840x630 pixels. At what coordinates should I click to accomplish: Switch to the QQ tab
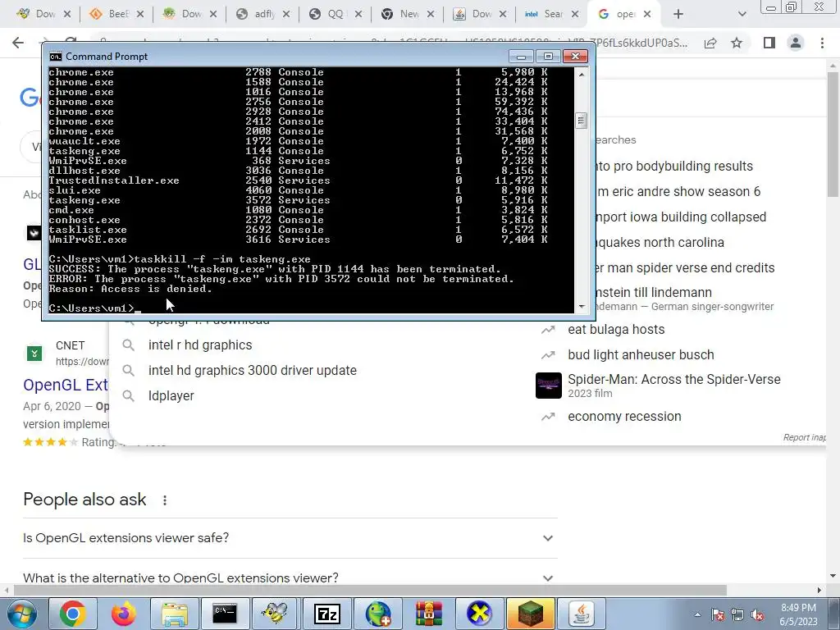(x=335, y=15)
